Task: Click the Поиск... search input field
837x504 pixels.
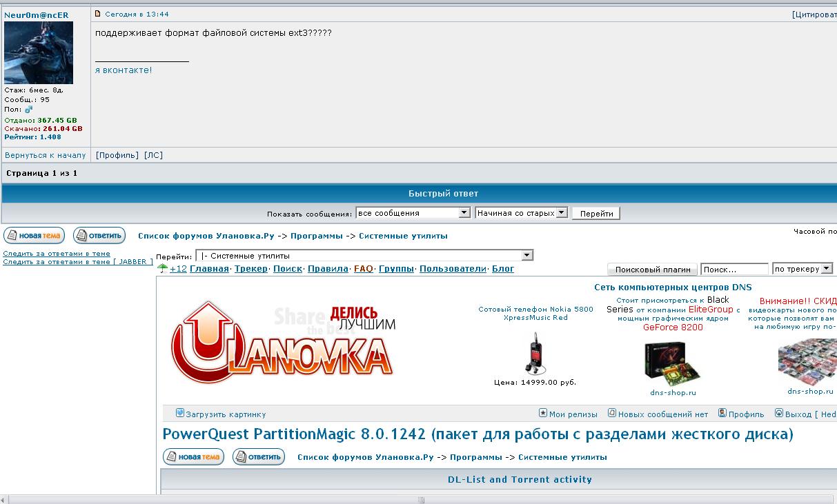Action: coord(734,270)
